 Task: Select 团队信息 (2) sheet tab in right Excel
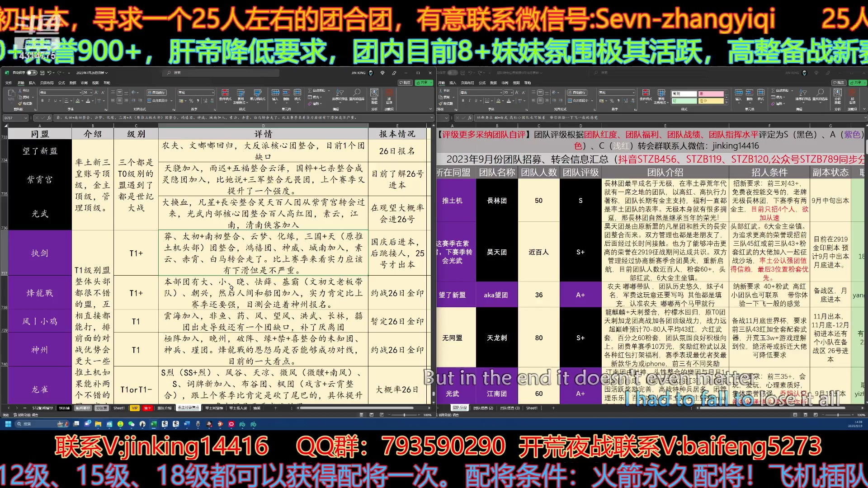(x=483, y=408)
